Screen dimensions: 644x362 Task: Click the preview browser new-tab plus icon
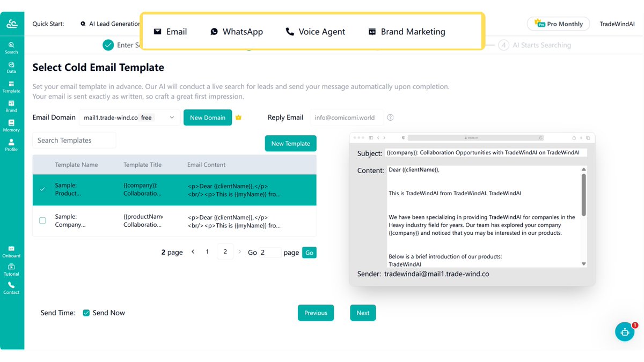pos(581,138)
